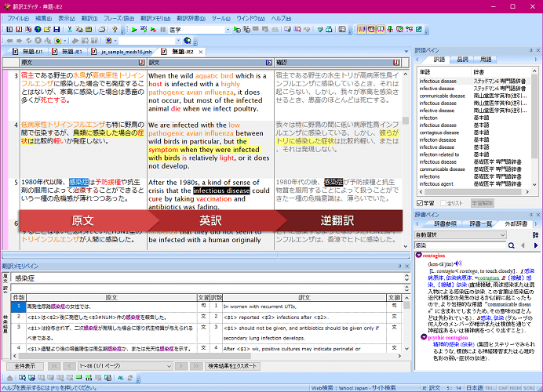This screenshot has height=392, width=543.
Task: Click the 検索結果をエクスポート button
Action: (234, 366)
